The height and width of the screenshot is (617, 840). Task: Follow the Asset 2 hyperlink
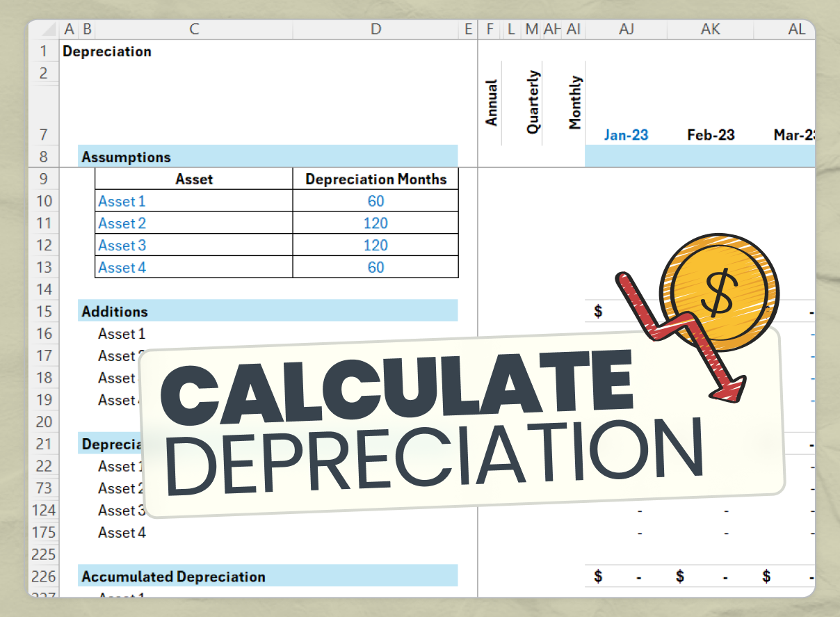(122, 223)
